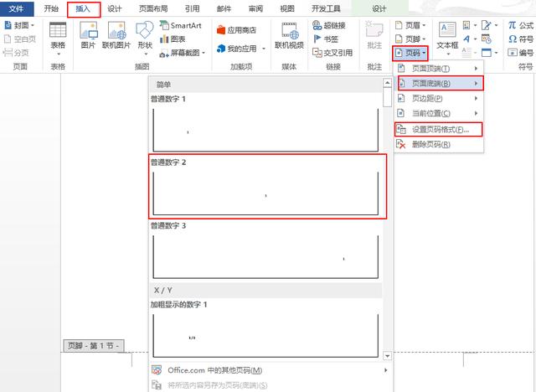Toggle the 页码 page number menu
Image resolution: width=536 pixels, height=392 pixels.
tap(410, 54)
